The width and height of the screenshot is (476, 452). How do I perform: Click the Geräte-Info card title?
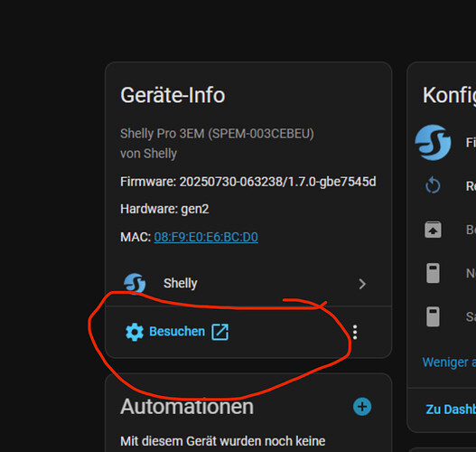click(x=173, y=95)
